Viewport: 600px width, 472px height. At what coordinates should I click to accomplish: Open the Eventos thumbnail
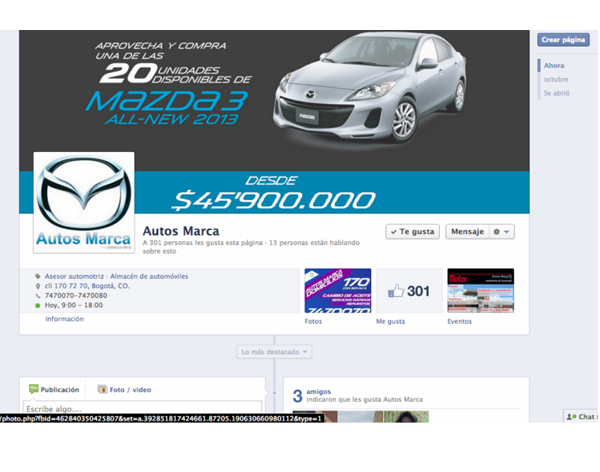(x=480, y=290)
